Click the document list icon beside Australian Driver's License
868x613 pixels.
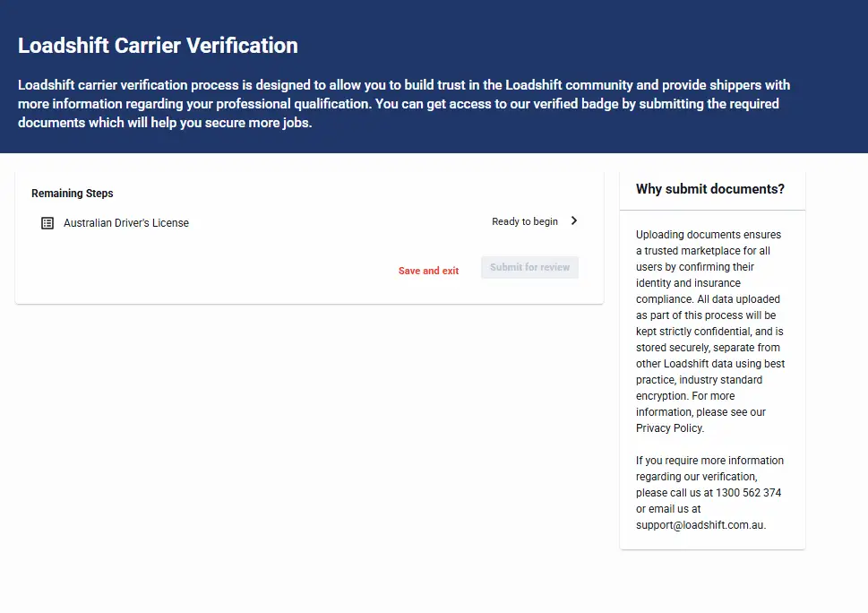[x=47, y=222]
